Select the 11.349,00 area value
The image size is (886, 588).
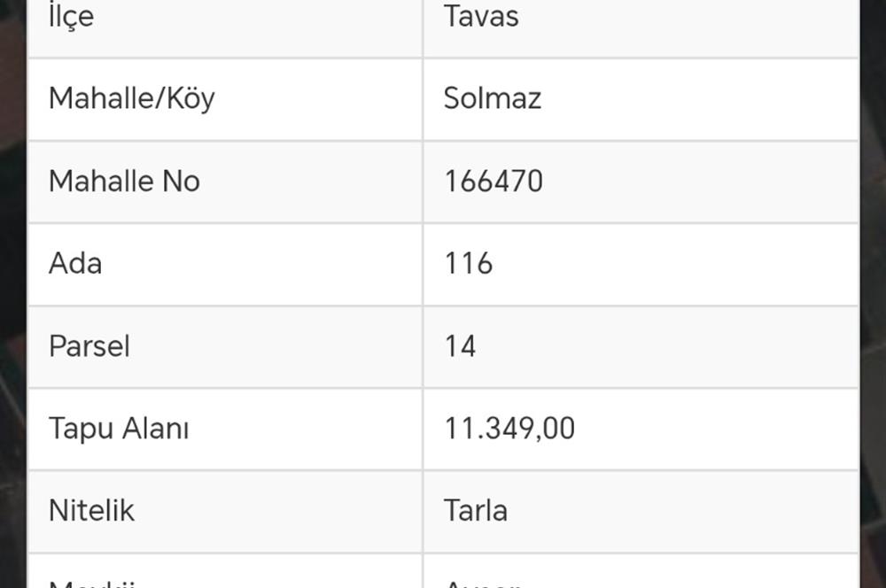coord(509,429)
